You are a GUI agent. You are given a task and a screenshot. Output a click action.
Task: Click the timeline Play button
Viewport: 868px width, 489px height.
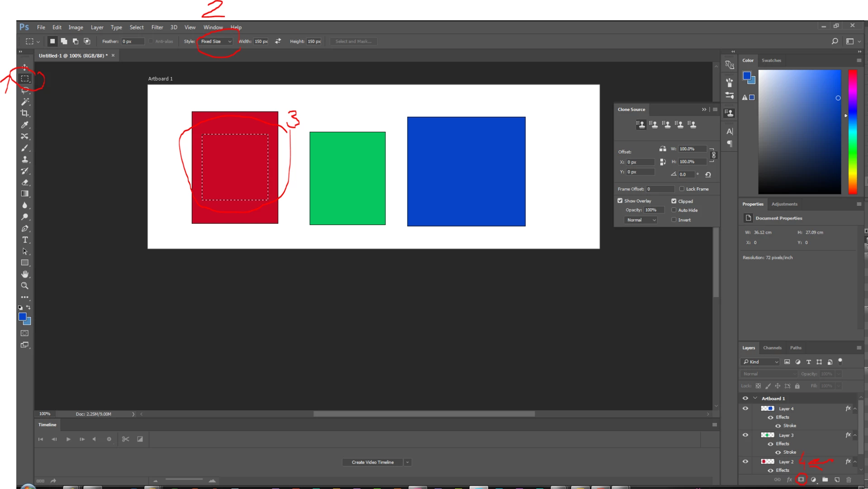[68, 439]
